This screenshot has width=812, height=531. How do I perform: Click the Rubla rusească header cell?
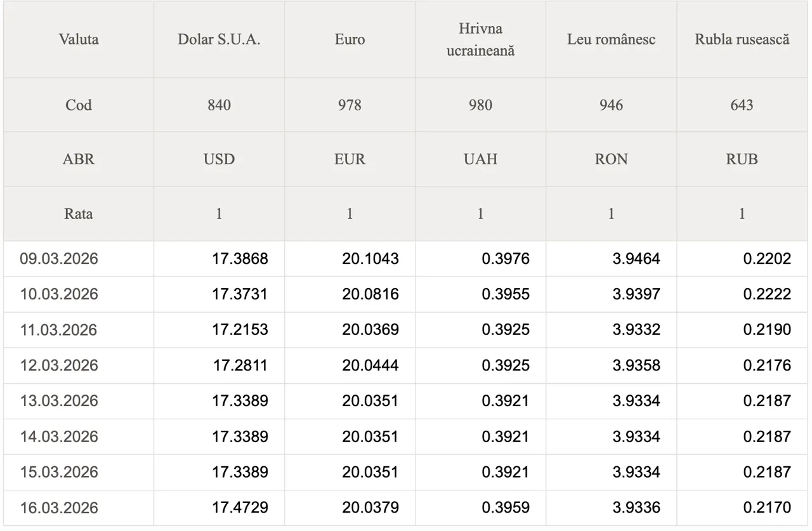(x=742, y=39)
